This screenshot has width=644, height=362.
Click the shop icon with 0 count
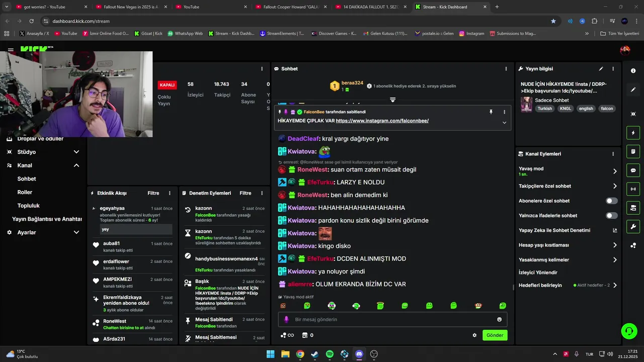pos(307,335)
